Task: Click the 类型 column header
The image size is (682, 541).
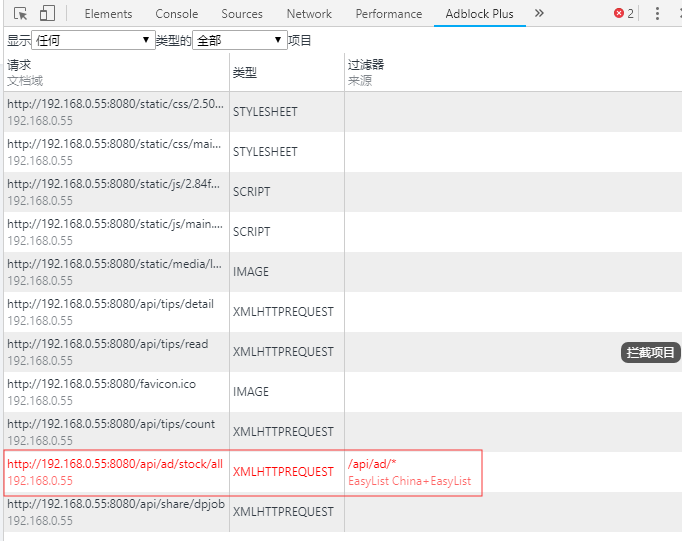Action: pos(245,73)
